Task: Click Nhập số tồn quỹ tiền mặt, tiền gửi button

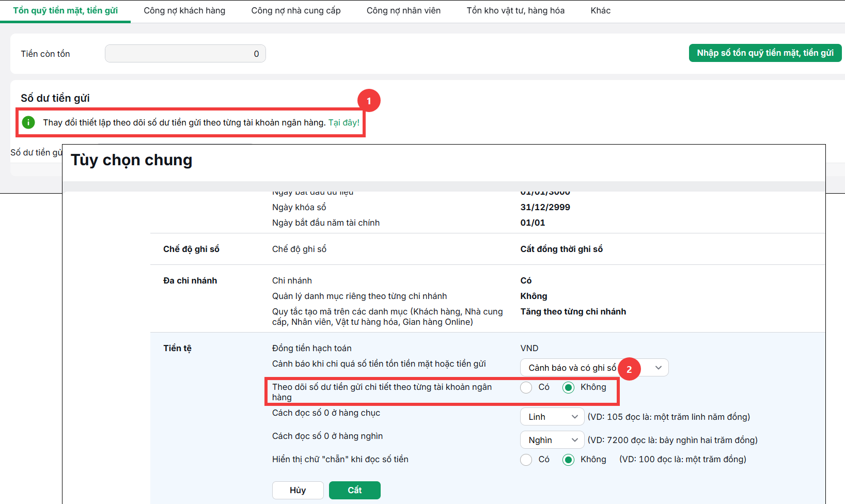Action: pyautogui.click(x=765, y=53)
